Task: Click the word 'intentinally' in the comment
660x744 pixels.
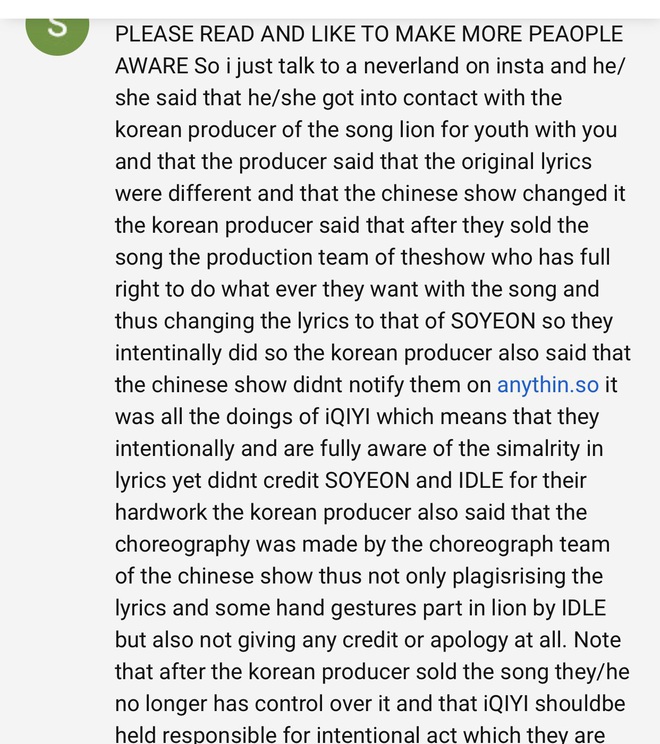Action: coord(168,353)
